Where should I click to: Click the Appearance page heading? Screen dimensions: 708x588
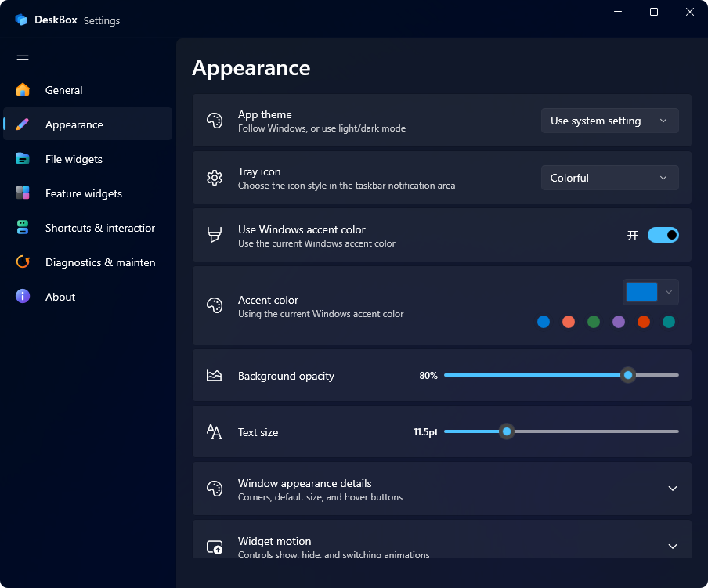pyautogui.click(x=251, y=68)
